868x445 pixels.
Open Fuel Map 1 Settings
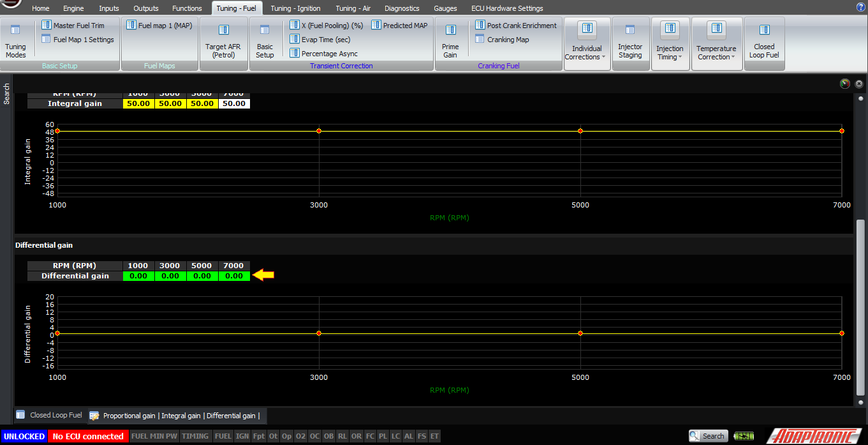point(78,40)
